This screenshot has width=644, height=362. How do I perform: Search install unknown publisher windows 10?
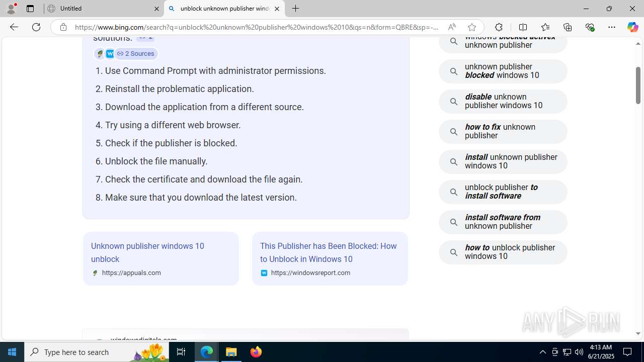[503, 162]
